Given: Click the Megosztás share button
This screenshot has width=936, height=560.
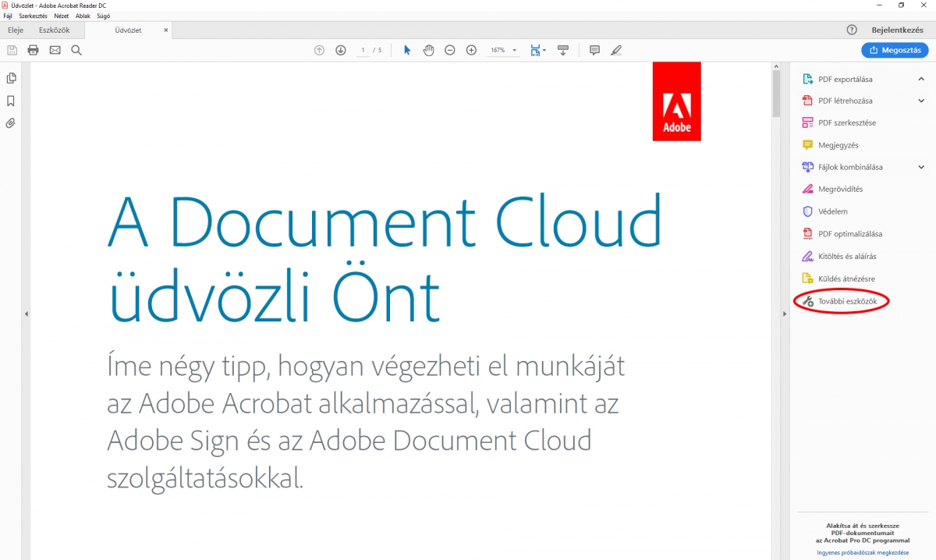Looking at the screenshot, I should [895, 50].
